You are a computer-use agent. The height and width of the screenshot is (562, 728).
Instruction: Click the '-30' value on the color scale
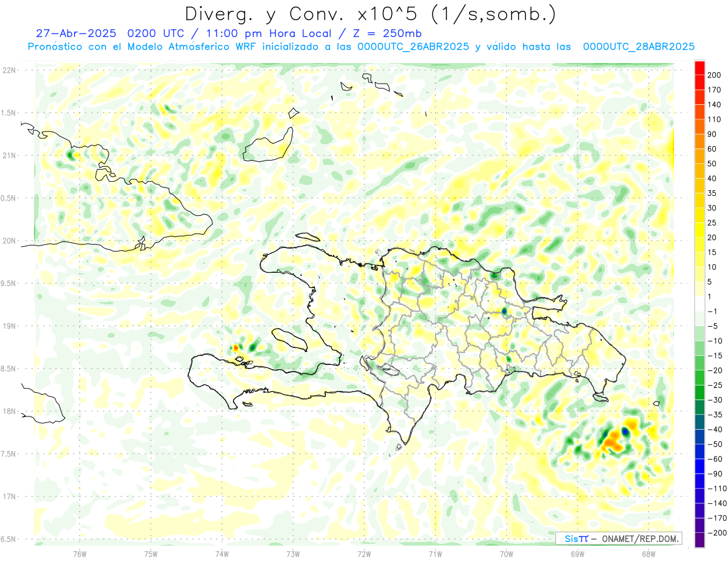click(x=715, y=400)
